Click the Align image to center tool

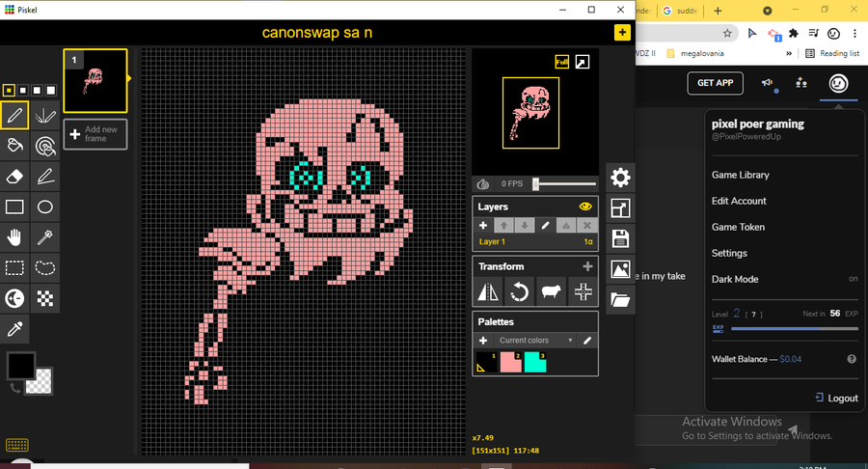click(x=583, y=291)
